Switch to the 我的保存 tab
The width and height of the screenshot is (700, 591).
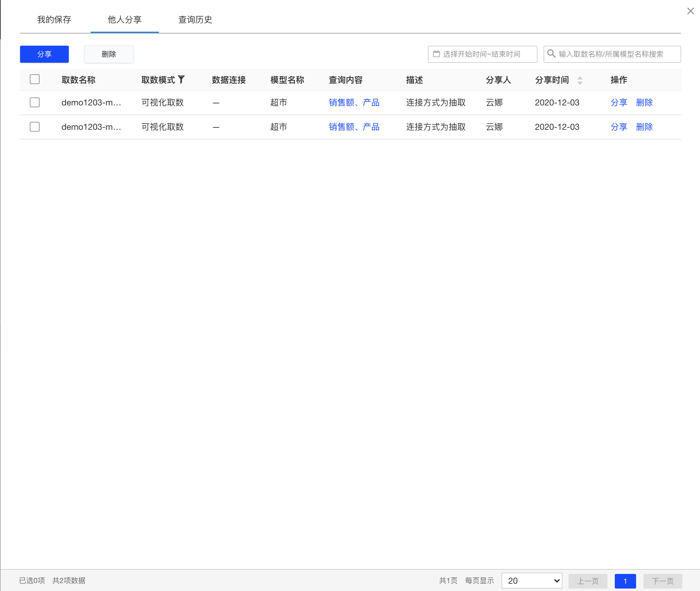pos(54,19)
